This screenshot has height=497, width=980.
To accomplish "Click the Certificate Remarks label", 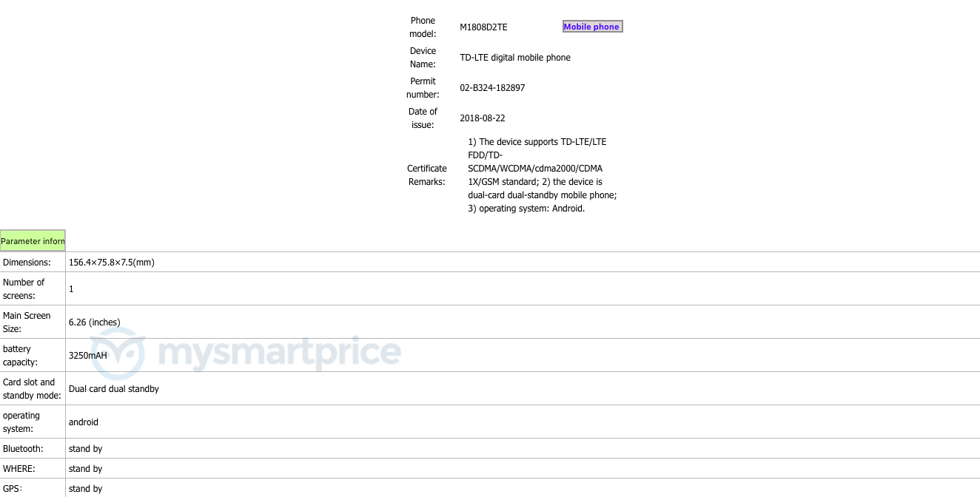I will pos(427,175).
